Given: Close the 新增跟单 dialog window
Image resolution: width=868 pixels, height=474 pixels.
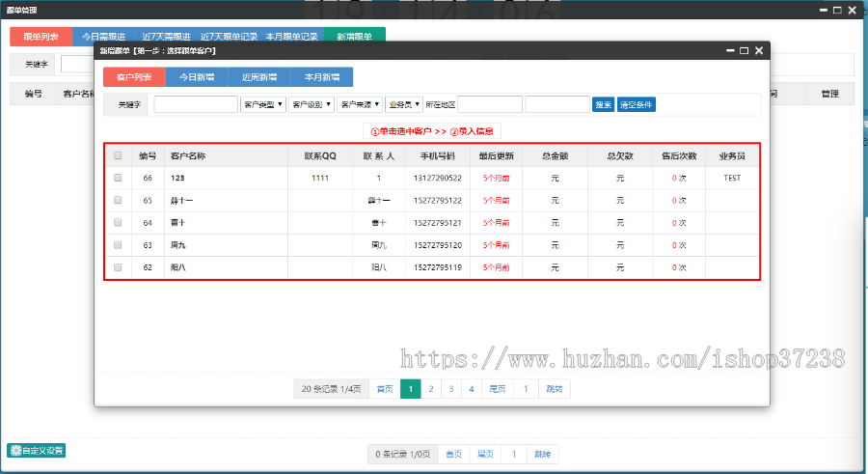Looking at the screenshot, I should coord(759,50).
